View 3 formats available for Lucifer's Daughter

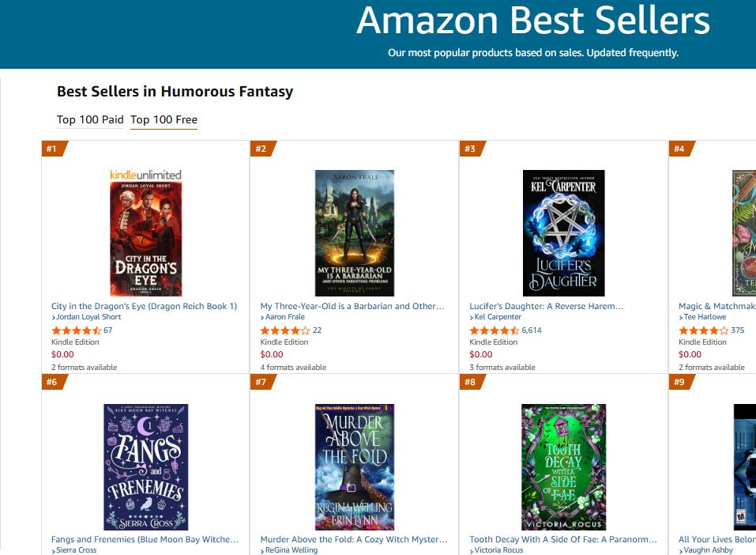(x=502, y=367)
